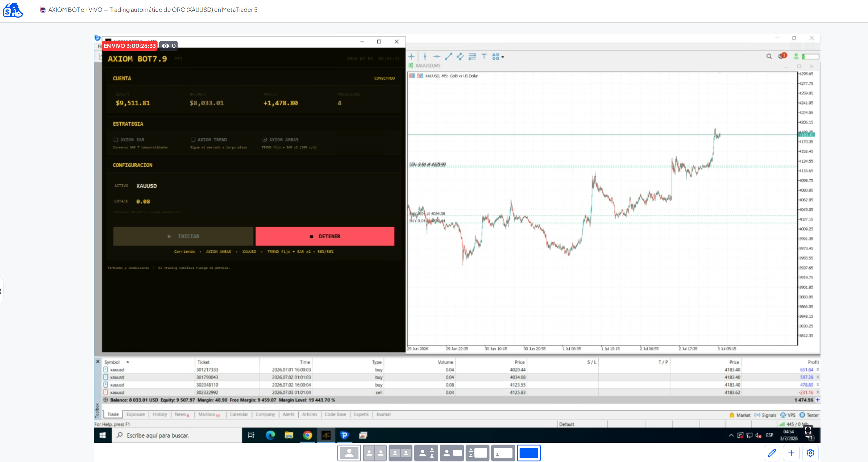Image resolution: width=868 pixels, height=462 pixels.
Task: Open the Journal tab
Action: click(384, 415)
